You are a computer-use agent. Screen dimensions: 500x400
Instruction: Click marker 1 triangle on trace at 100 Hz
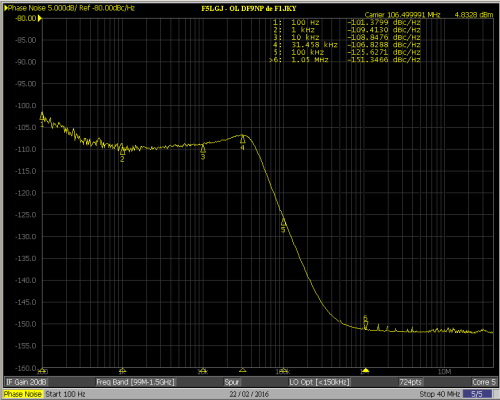click(42, 116)
